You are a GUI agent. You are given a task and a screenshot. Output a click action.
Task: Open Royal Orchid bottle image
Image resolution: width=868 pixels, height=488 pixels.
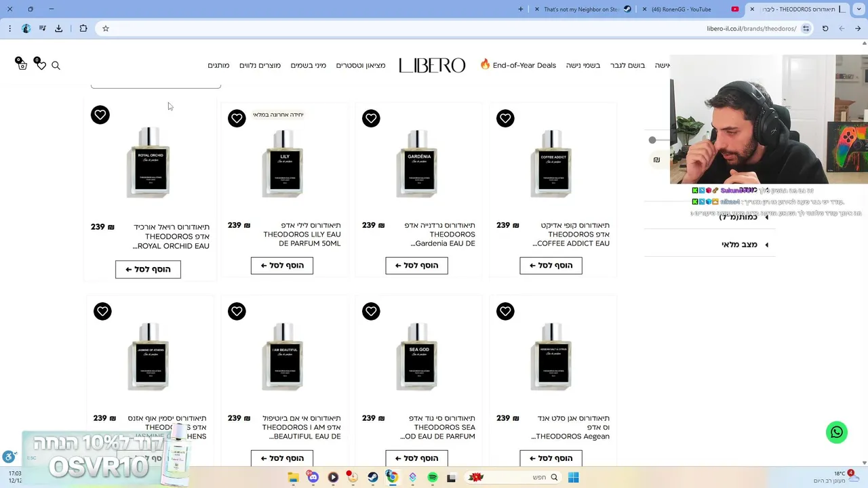149,163
